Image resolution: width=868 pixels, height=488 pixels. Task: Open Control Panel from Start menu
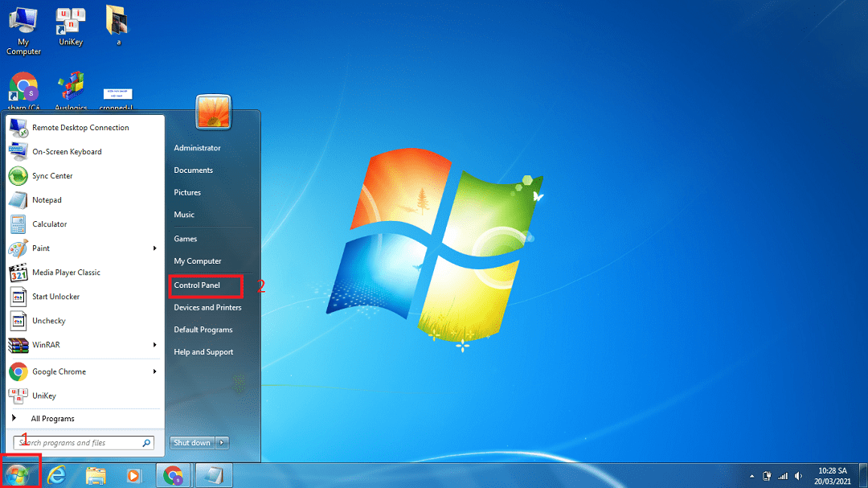[197, 285]
